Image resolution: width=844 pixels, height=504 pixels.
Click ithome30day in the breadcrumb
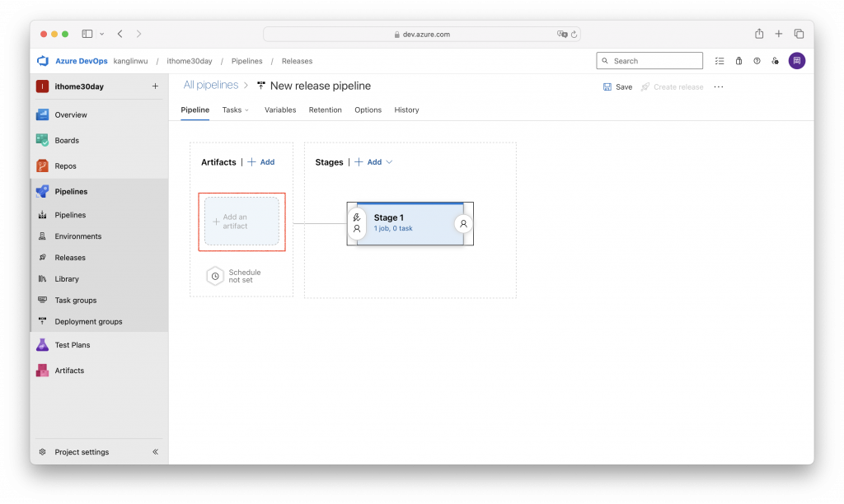pos(190,61)
